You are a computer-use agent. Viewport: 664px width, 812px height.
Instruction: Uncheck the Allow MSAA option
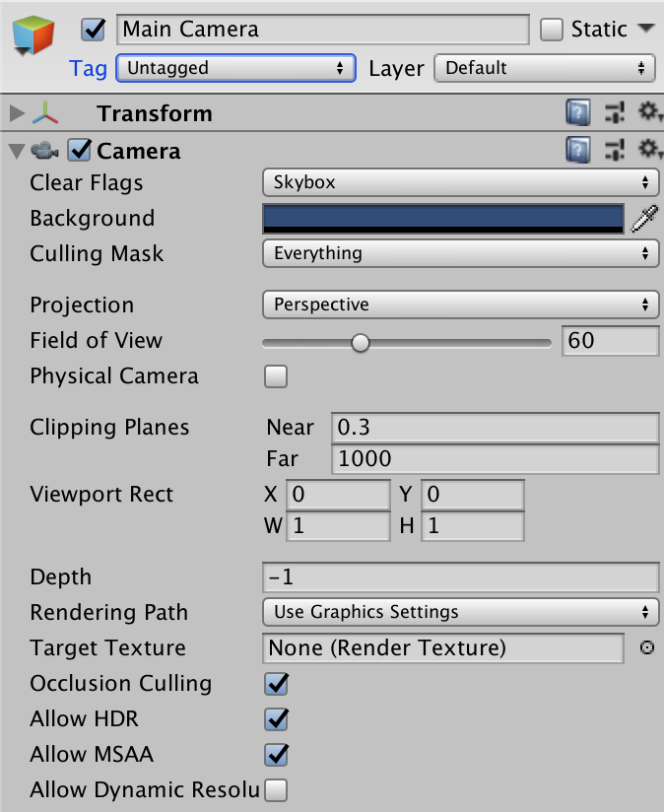(275, 755)
